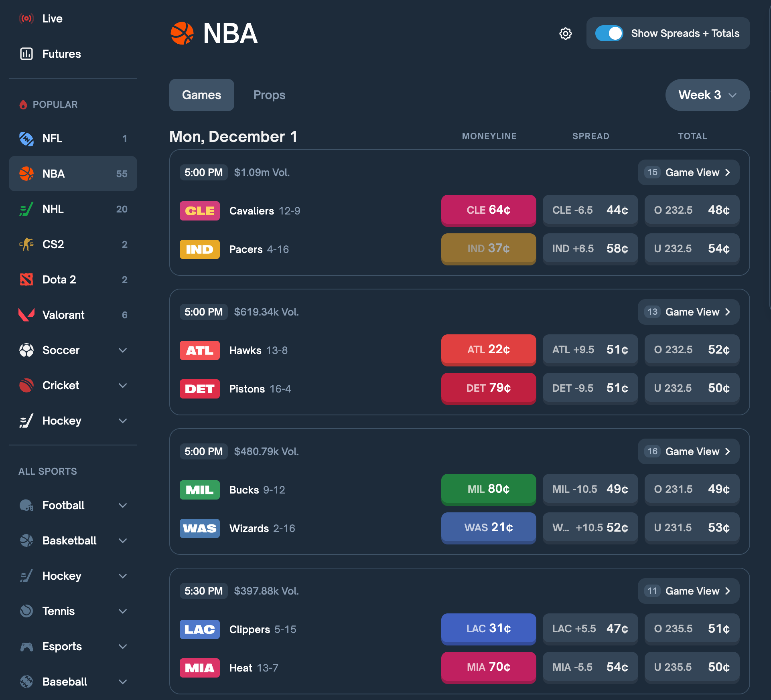
Task: Open Futures chart icon in sidebar
Action: pyautogui.click(x=26, y=54)
